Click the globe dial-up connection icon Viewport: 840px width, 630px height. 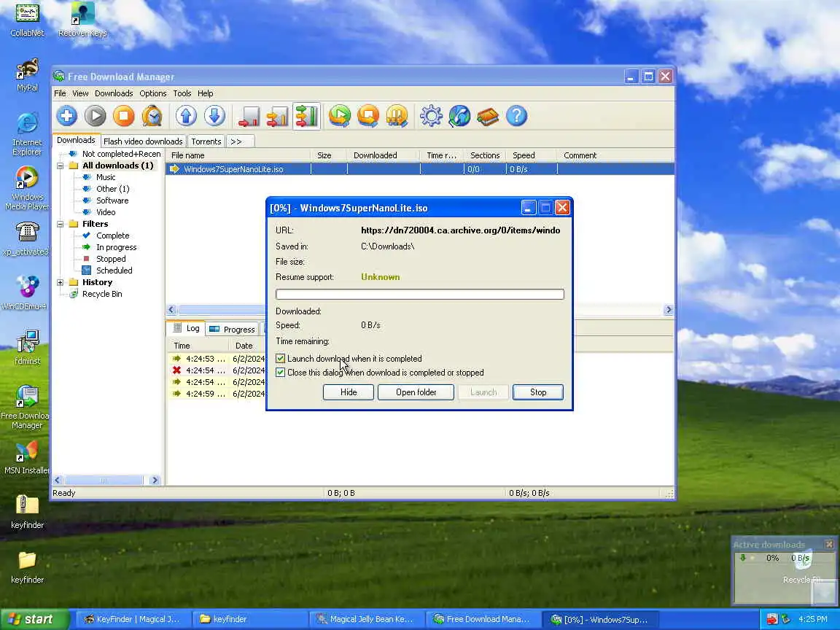(x=459, y=116)
